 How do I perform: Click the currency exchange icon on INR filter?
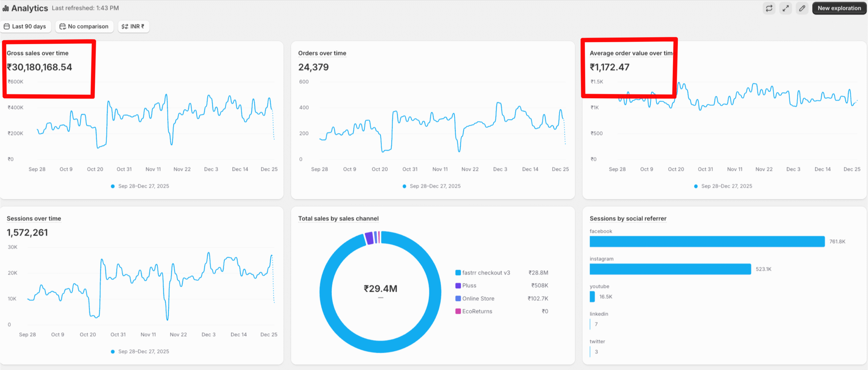pyautogui.click(x=125, y=26)
